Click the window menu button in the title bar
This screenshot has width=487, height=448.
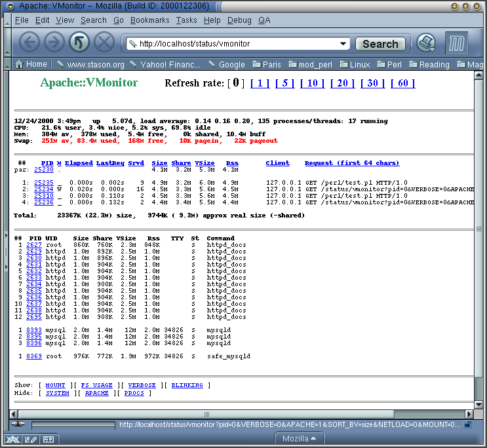click(10, 6)
